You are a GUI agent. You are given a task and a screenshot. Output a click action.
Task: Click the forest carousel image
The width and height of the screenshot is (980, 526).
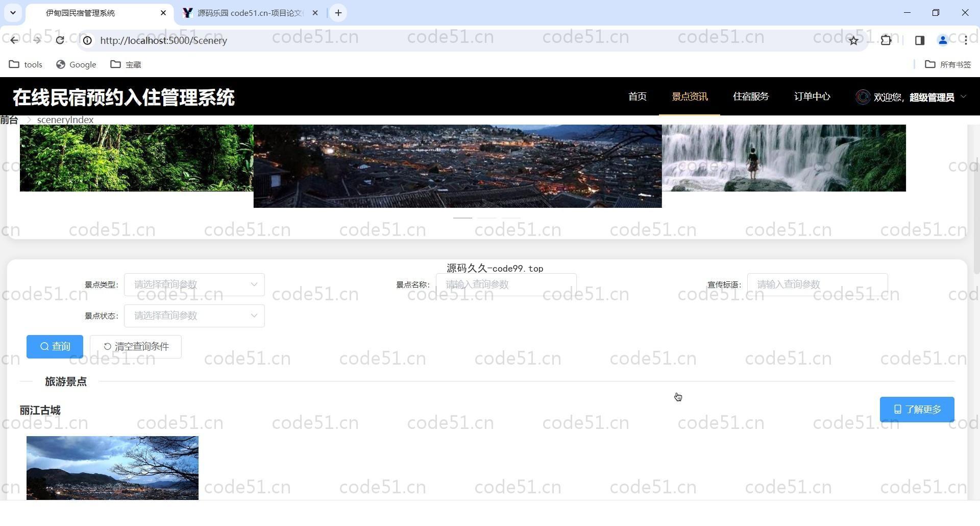(x=137, y=158)
